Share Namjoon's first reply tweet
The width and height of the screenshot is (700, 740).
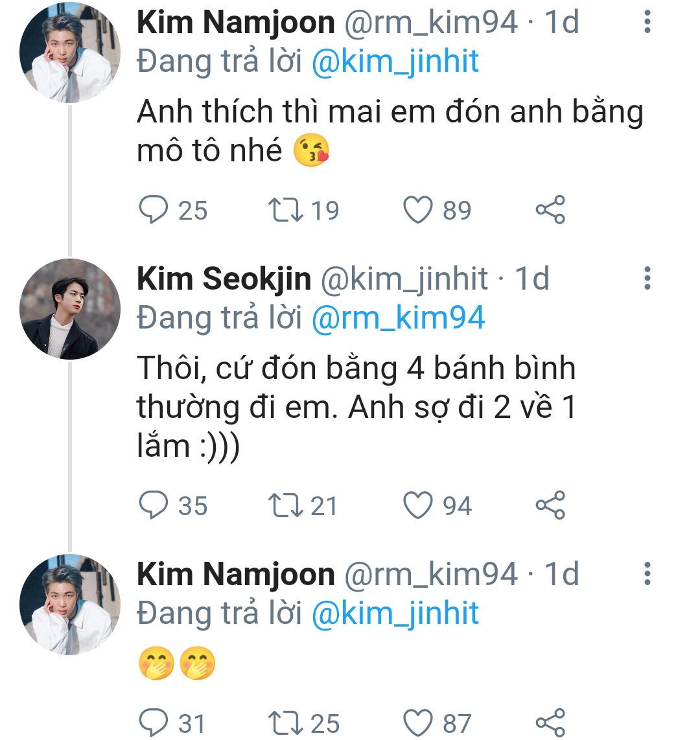tap(550, 211)
